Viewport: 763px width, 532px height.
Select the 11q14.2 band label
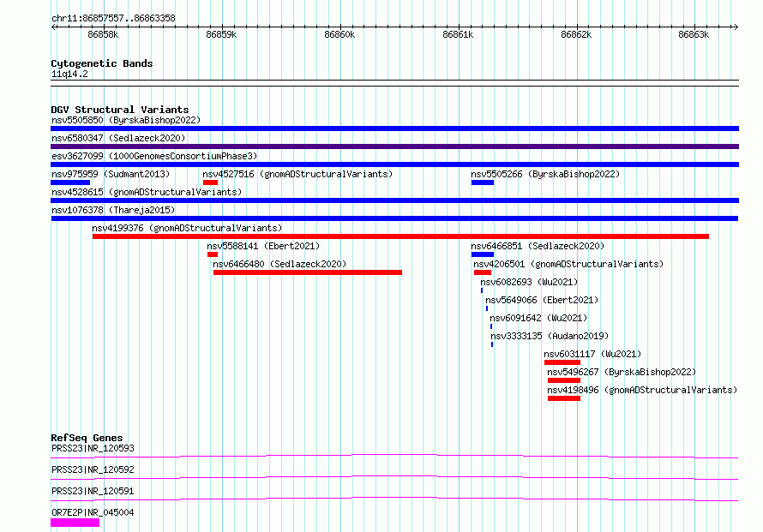(69, 74)
